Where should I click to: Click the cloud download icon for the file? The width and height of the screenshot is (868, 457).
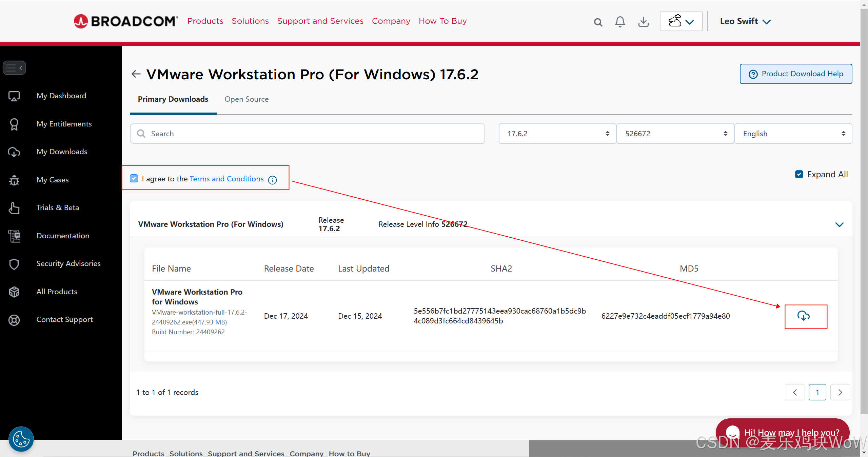pos(803,316)
